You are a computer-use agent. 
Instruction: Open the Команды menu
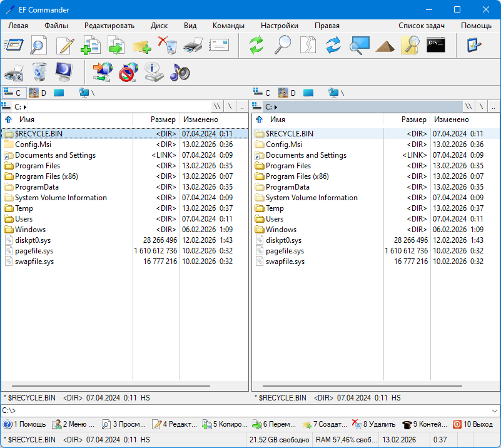[x=228, y=26]
